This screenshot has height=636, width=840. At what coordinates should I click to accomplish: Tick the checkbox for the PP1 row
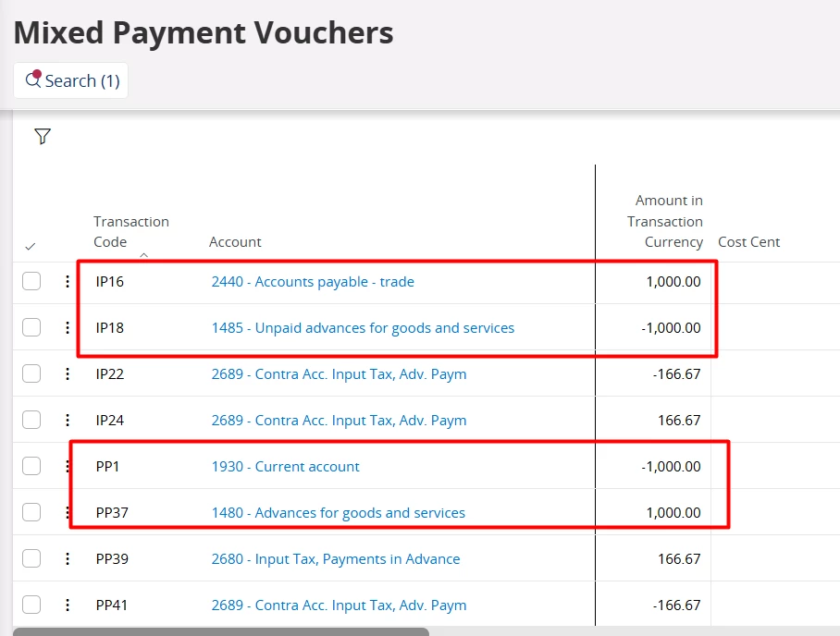[31, 466]
